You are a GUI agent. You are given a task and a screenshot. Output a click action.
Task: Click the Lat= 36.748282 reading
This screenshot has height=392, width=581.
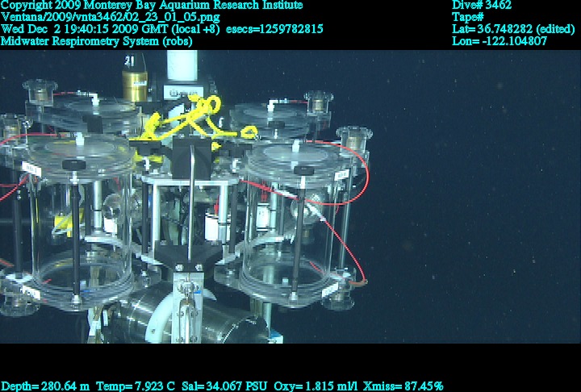(512, 28)
